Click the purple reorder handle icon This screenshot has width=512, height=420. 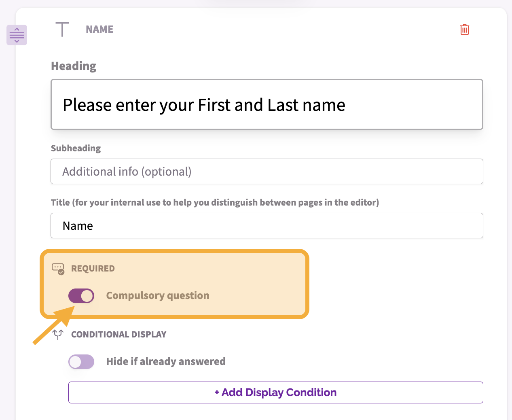click(x=17, y=35)
